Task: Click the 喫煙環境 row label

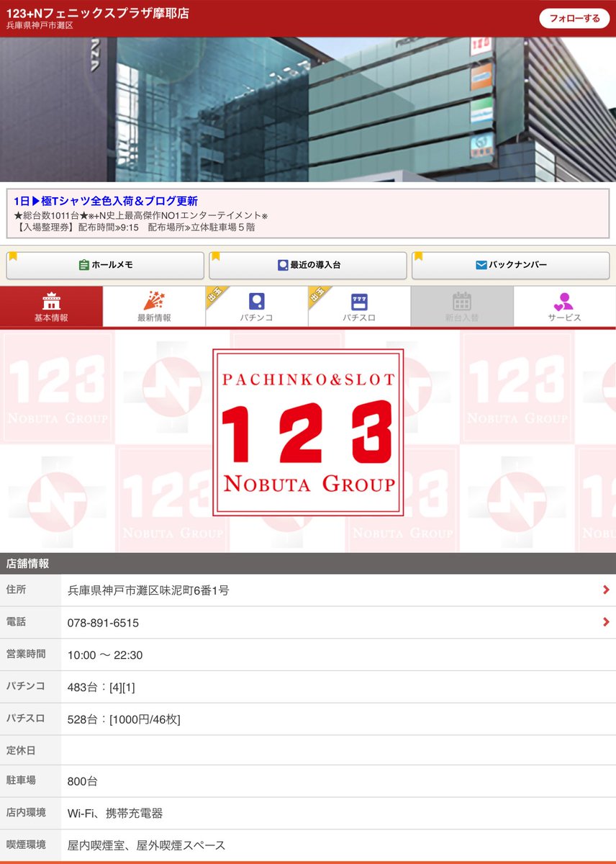Action: coord(26,845)
